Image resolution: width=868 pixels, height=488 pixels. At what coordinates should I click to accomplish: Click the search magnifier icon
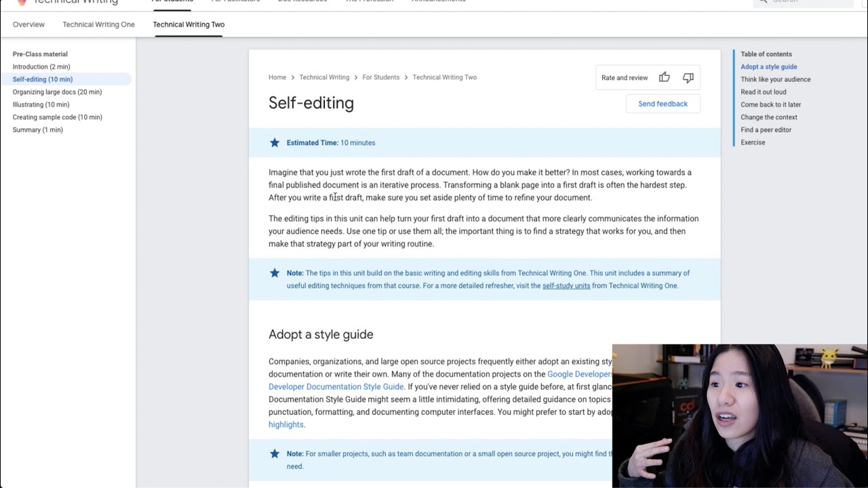point(763,1)
